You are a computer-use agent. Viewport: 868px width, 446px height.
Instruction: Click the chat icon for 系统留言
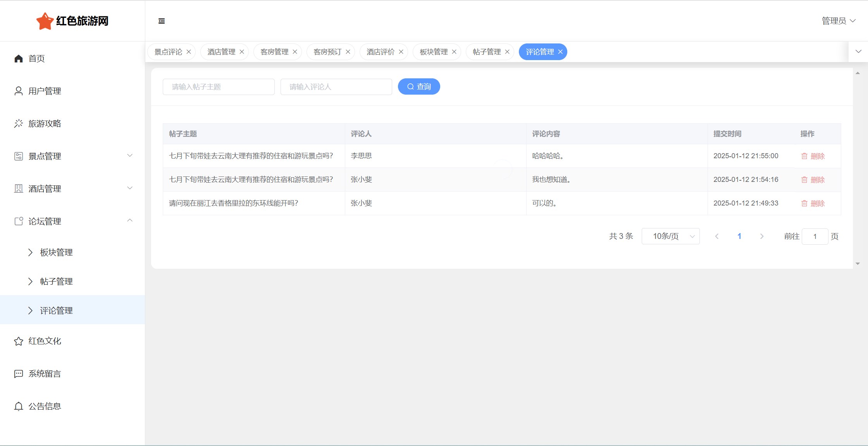(19, 374)
